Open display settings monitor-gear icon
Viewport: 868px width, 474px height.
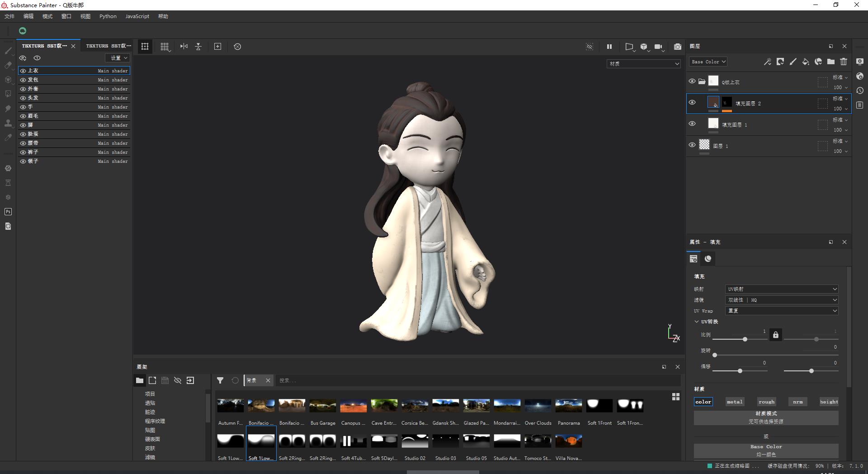pyautogui.click(x=860, y=62)
